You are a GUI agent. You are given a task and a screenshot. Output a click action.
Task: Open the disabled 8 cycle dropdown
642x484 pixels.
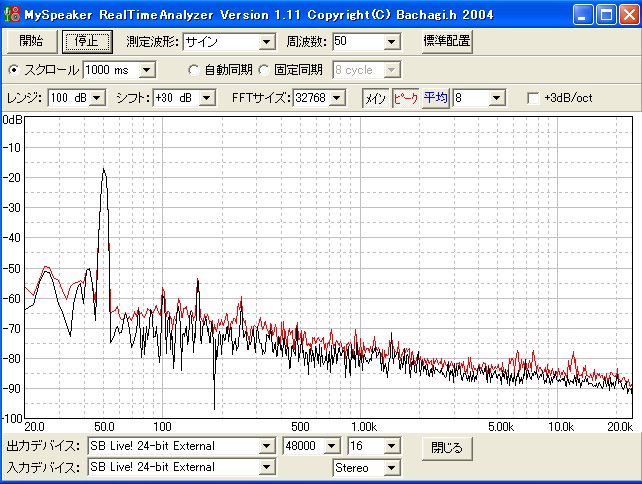[x=392, y=70]
